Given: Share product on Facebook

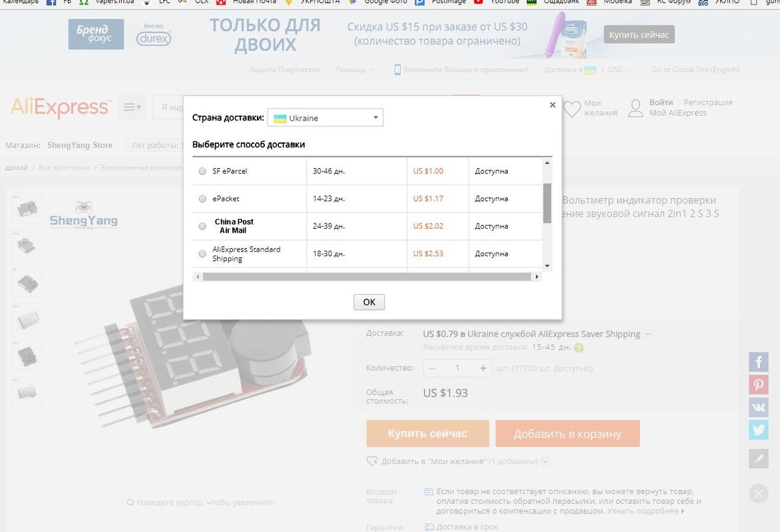Looking at the screenshot, I should click(759, 362).
